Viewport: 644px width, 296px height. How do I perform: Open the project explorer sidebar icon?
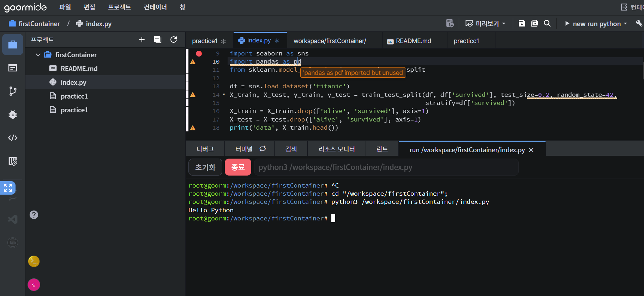[13, 45]
